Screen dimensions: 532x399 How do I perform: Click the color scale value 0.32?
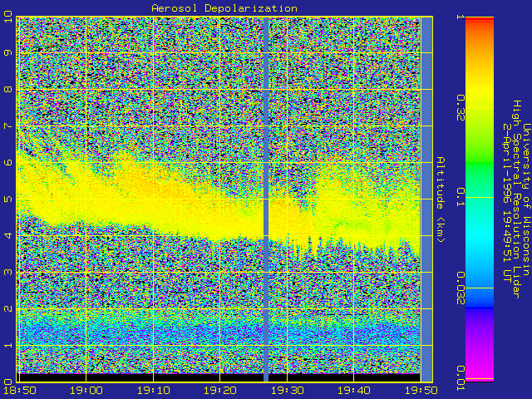pos(460,107)
